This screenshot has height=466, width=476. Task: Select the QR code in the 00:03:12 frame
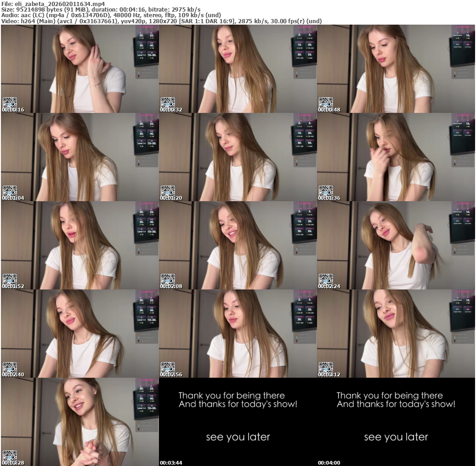tap(325, 368)
